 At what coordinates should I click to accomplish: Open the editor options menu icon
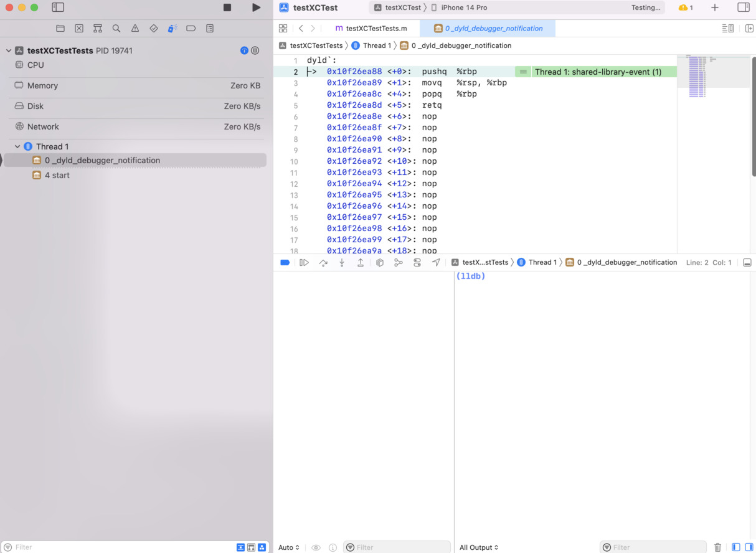point(727,28)
